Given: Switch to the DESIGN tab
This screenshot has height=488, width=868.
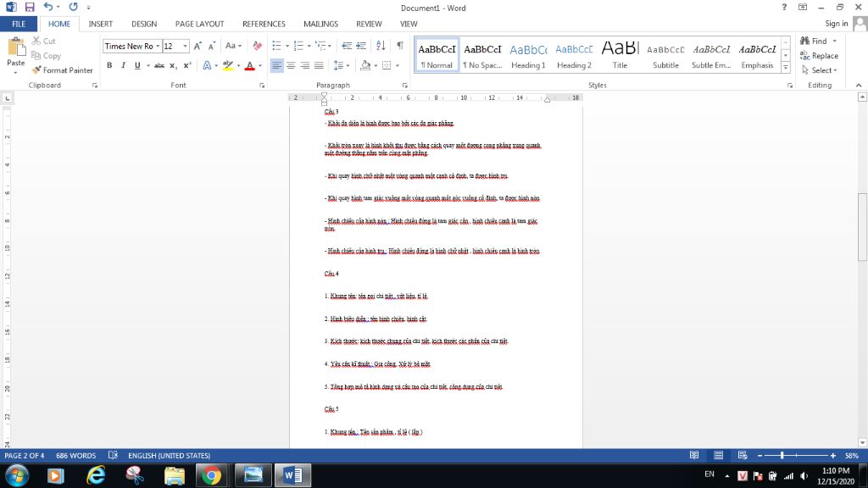Looking at the screenshot, I should (x=144, y=24).
